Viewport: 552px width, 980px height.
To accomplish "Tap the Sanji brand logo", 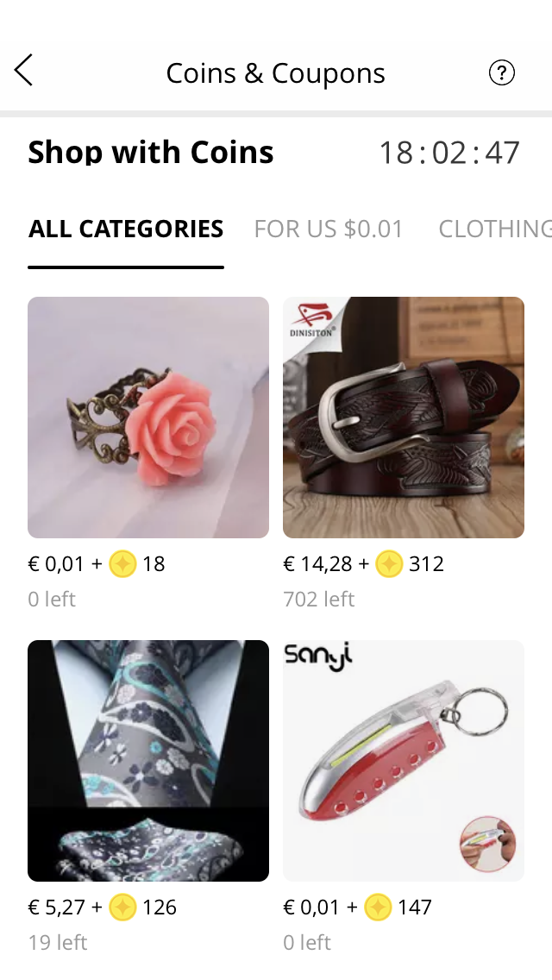I will pos(318,657).
